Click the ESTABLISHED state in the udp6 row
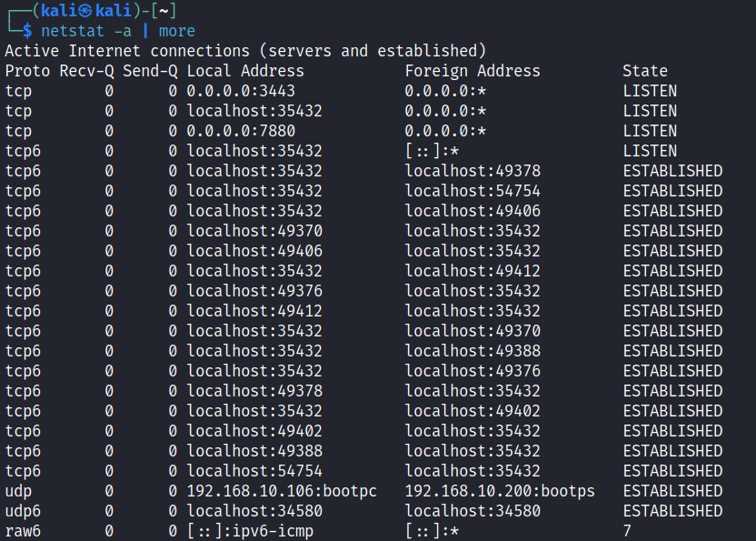This screenshot has height=541, width=756. coord(672,511)
